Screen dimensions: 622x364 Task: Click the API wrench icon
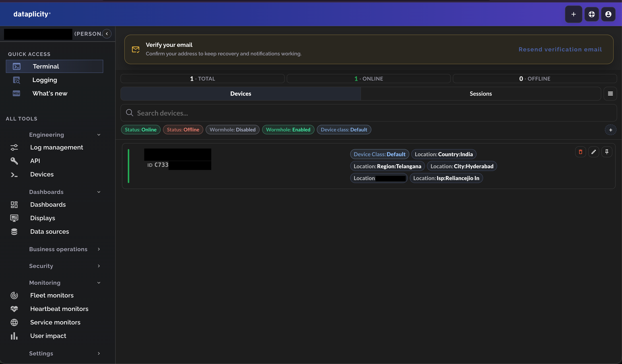(14, 161)
